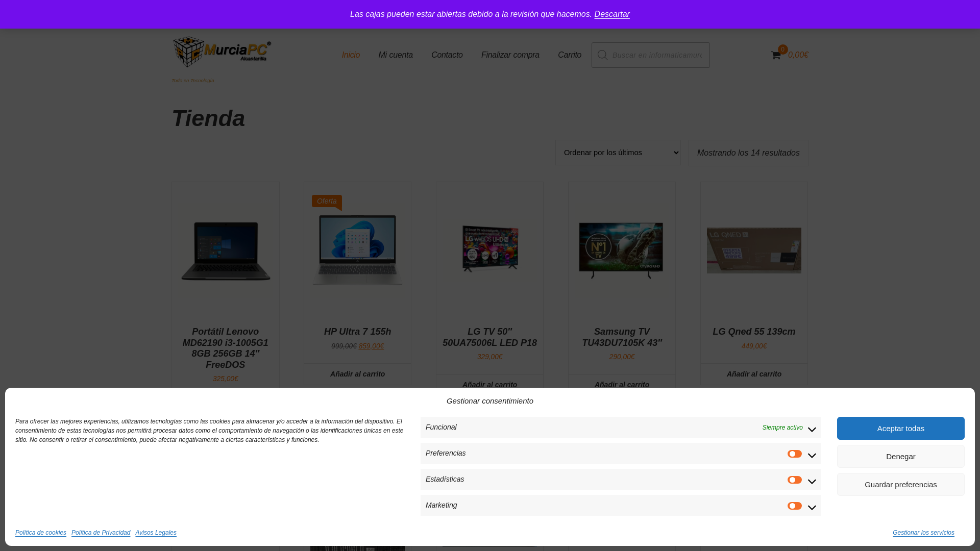Viewport: 980px width, 551px height.
Task: Click the MurciaPC logo
Action: [222, 52]
